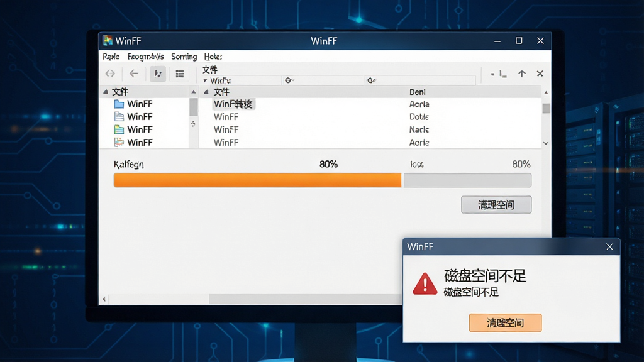Click the orange Kalfegn progress bar
This screenshot has height=362, width=644.
pyautogui.click(x=257, y=180)
